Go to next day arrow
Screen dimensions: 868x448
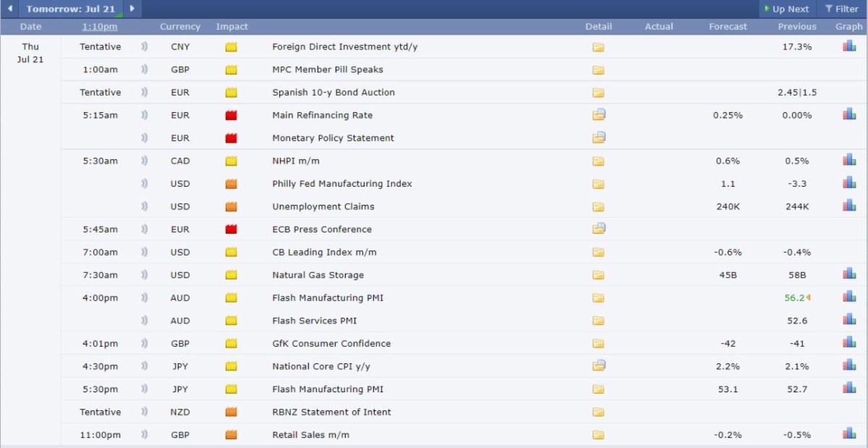coord(132,9)
